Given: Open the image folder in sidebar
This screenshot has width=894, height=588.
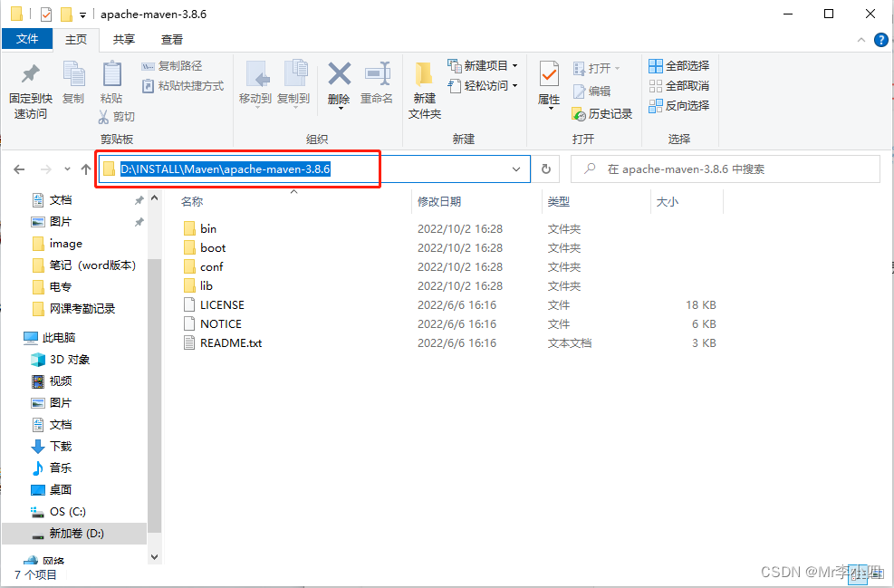Looking at the screenshot, I should pos(58,244).
